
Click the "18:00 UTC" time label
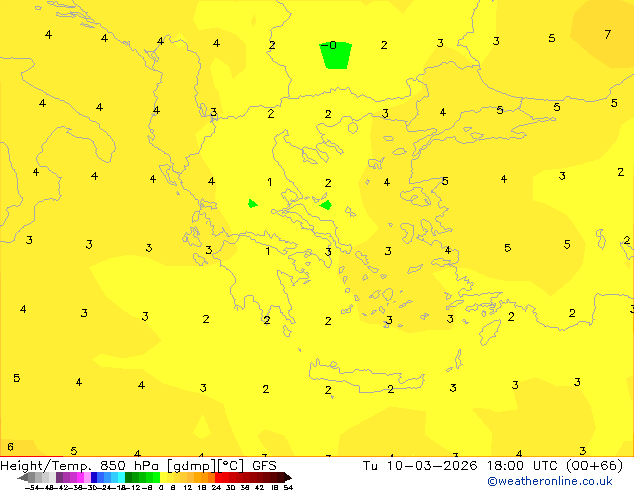pyautogui.click(x=523, y=466)
